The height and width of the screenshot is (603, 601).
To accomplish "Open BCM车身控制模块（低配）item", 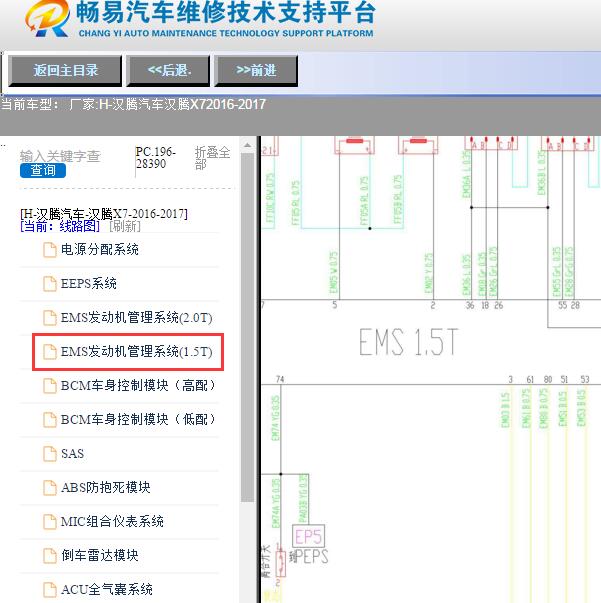I will (x=138, y=419).
